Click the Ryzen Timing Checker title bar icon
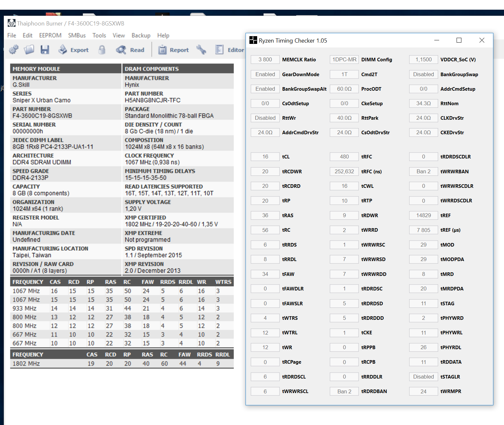 point(253,40)
